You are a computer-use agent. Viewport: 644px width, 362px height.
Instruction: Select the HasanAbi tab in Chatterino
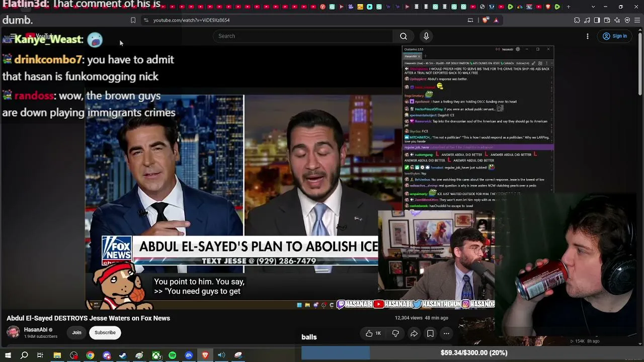[413, 56]
